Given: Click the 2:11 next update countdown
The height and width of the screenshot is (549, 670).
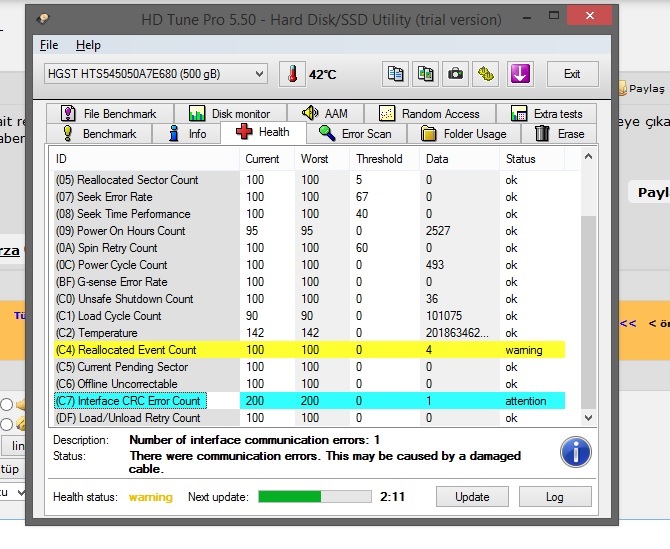Looking at the screenshot, I should [x=392, y=496].
